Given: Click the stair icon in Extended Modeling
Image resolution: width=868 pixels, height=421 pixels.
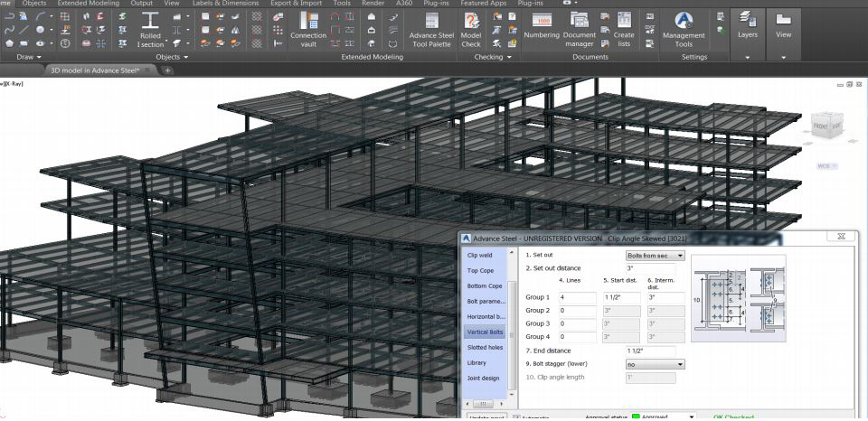Looking at the screenshot, I should pyautogui.click(x=393, y=16).
